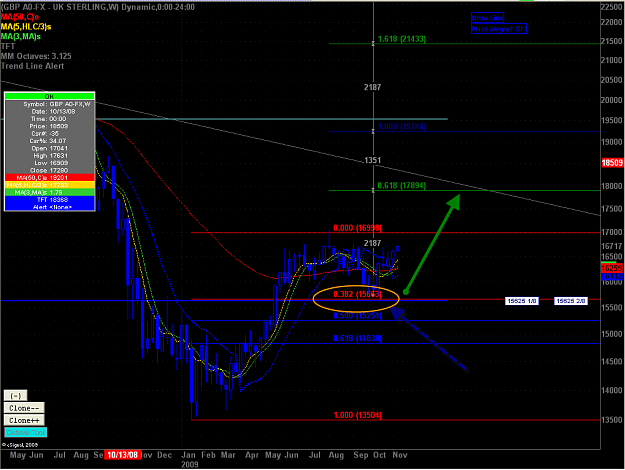Click the Open 17041 row
Viewport: 625px width, 470px height.
tap(49, 148)
